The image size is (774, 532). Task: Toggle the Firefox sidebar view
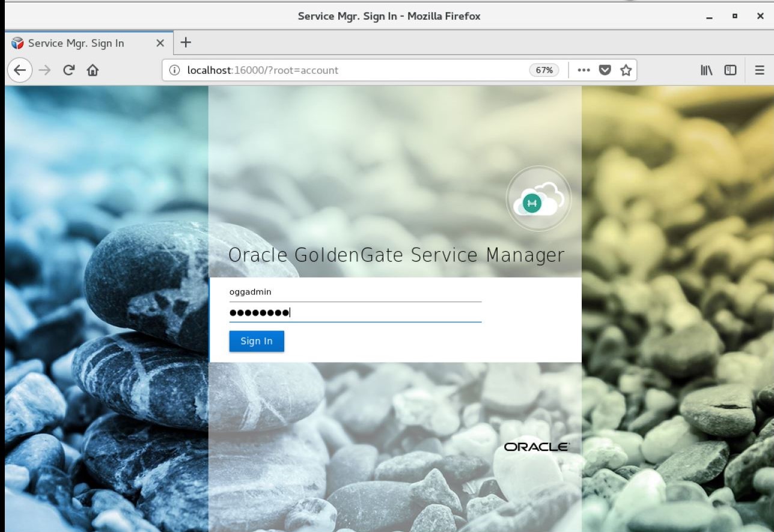click(730, 70)
